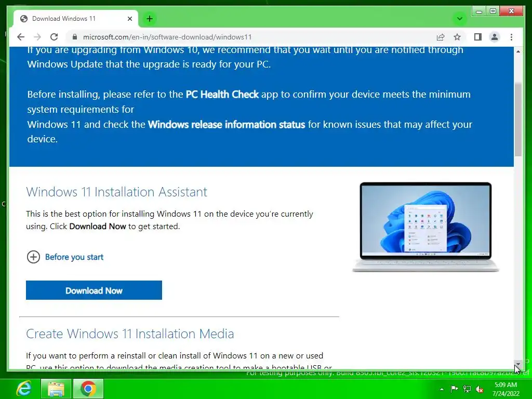Click the address bar URL field

click(251, 37)
